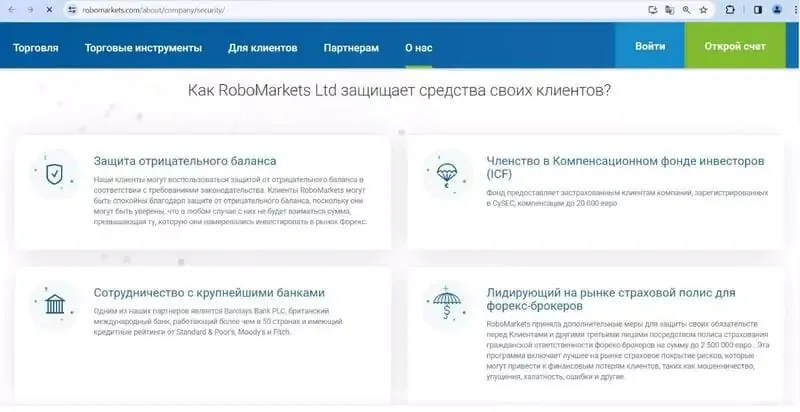Click the text about компенсации до 20 000 евро

[627, 198]
